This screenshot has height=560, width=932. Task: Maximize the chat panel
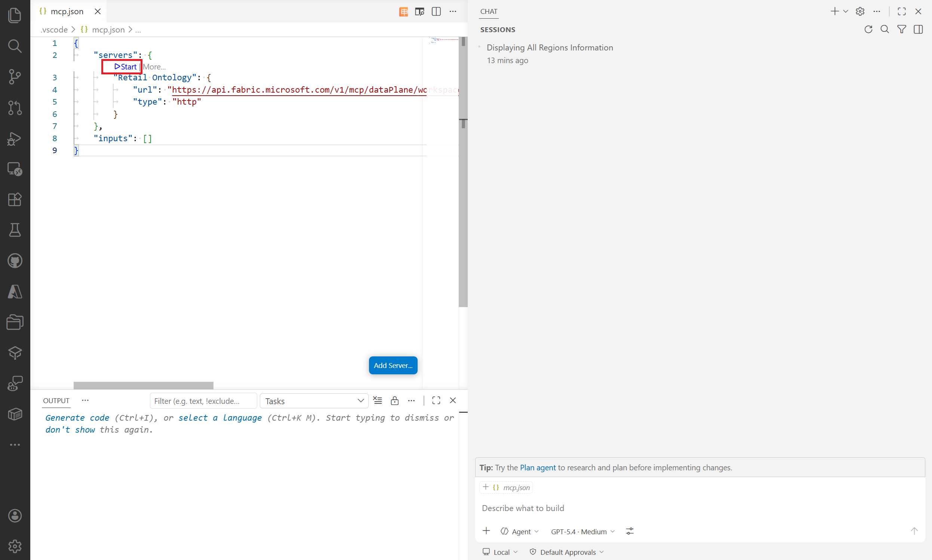pos(902,12)
